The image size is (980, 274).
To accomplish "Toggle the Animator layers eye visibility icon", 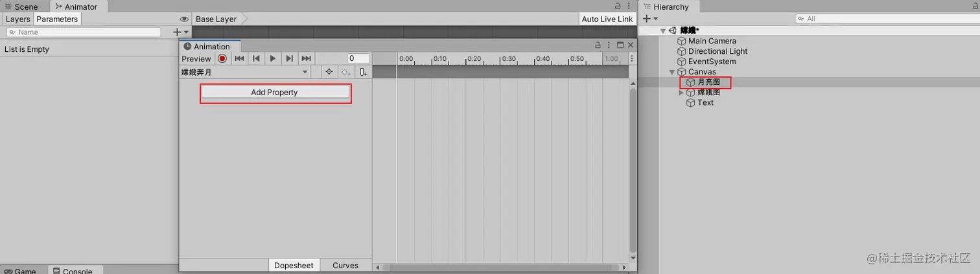I will coord(184,19).
